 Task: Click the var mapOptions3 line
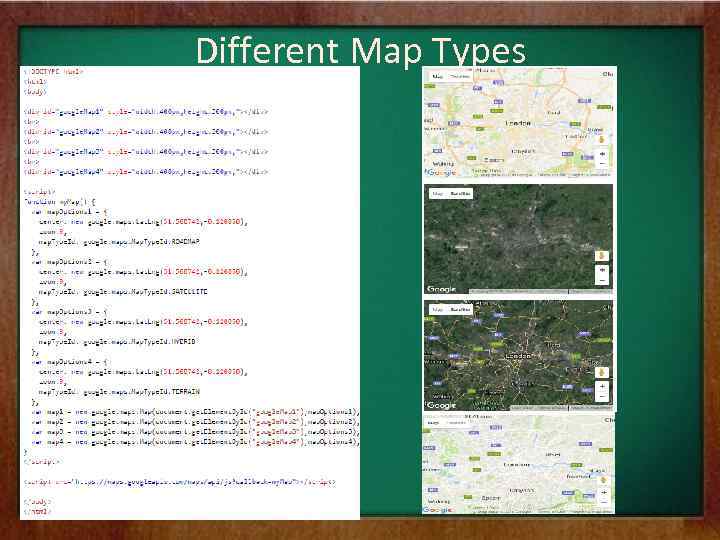(70, 312)
